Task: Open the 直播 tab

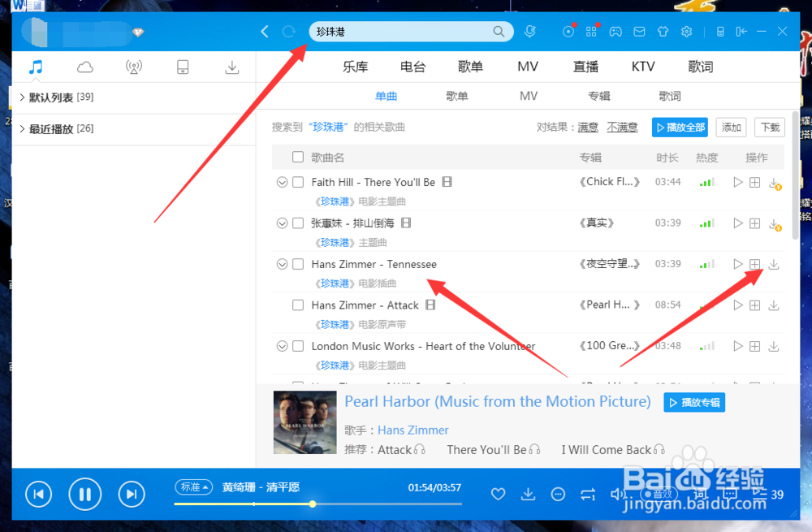Action: [x=585, y=67]
